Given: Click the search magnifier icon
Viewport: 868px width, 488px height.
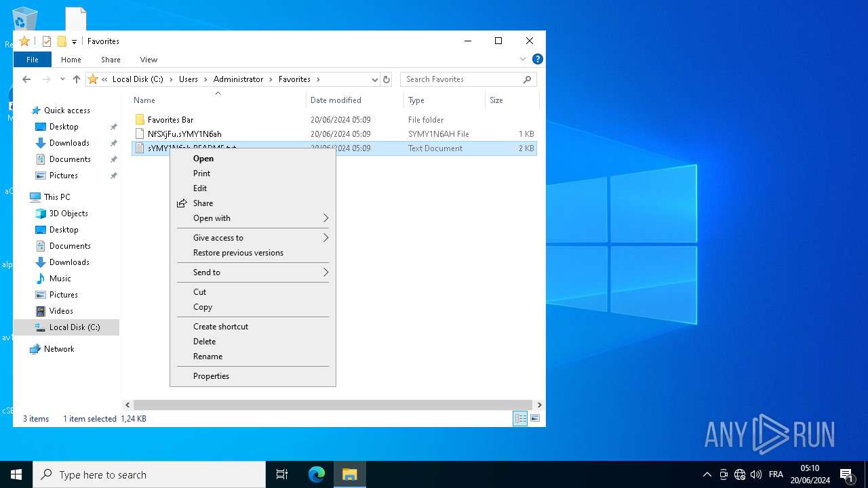Looking at the screenshot, I should tap(527, 79).
